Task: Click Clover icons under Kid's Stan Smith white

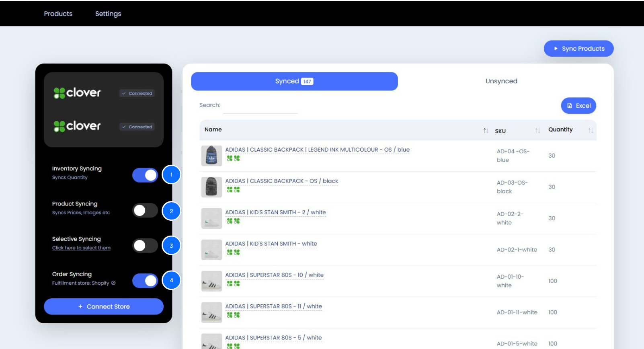Action: [x=233, y=252]
